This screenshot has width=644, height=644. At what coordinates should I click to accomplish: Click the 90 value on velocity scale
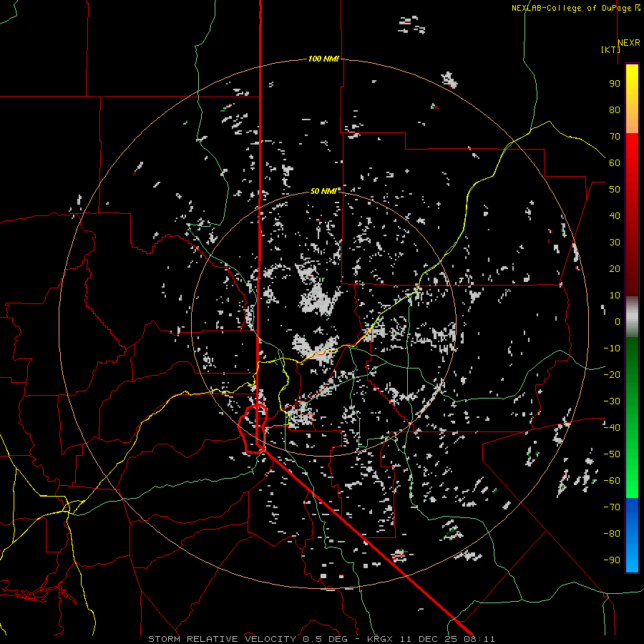pos(615,84)
